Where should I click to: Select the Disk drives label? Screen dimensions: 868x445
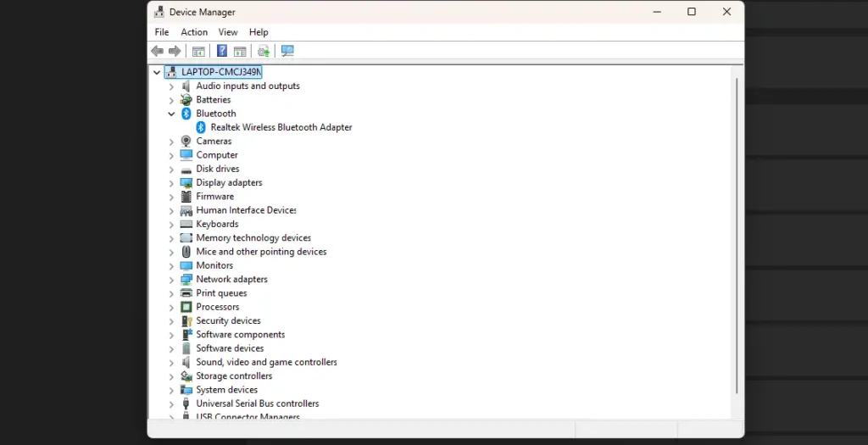click(x=218, y=169)
